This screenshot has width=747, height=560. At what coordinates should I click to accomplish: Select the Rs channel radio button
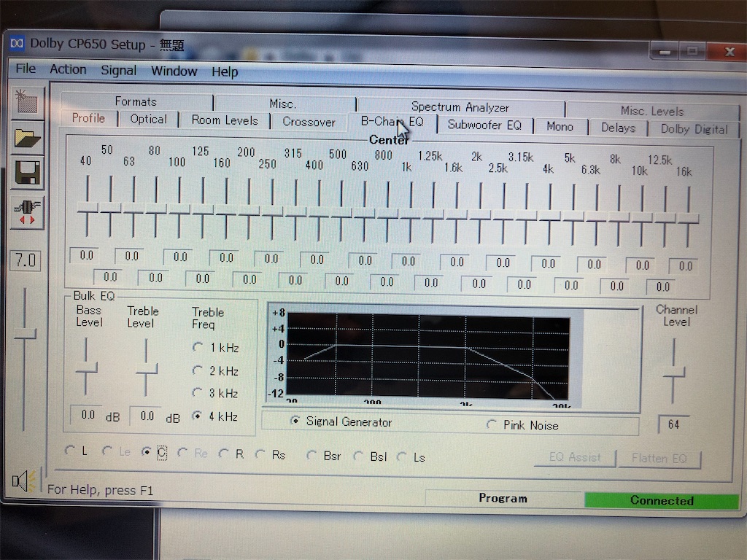coord(260,454)
